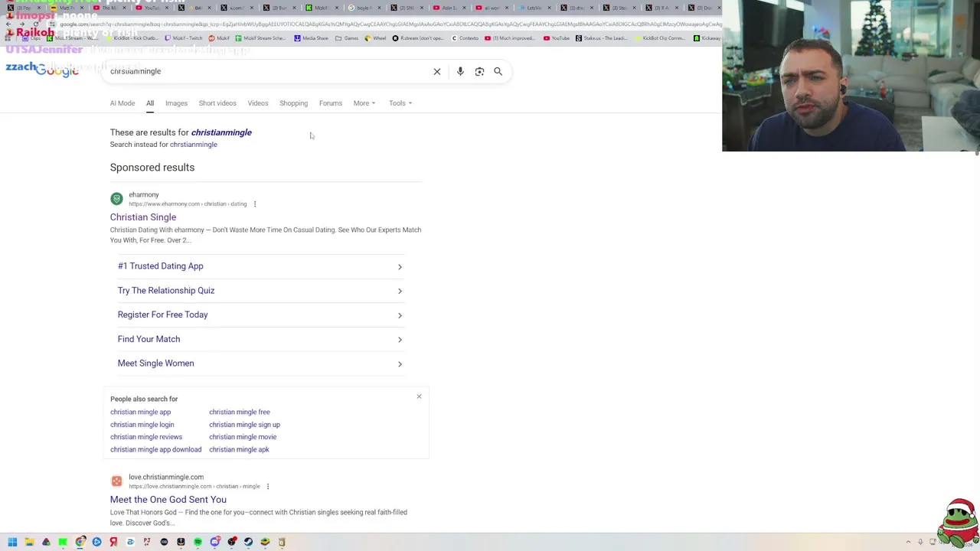
Task: Open the YouTube bookmark
Action: (x=557, y=38)
